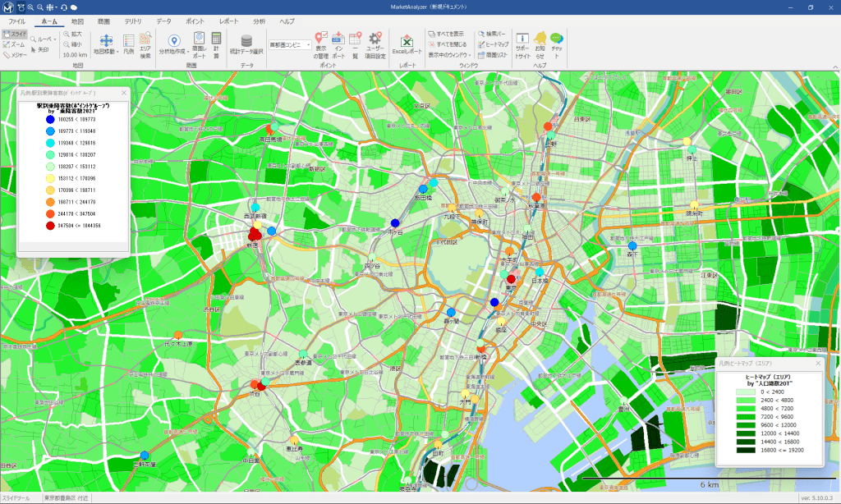Toggle the ヒートマップ window option
Viewport: 841px width, 504px height.
(493, 44)
